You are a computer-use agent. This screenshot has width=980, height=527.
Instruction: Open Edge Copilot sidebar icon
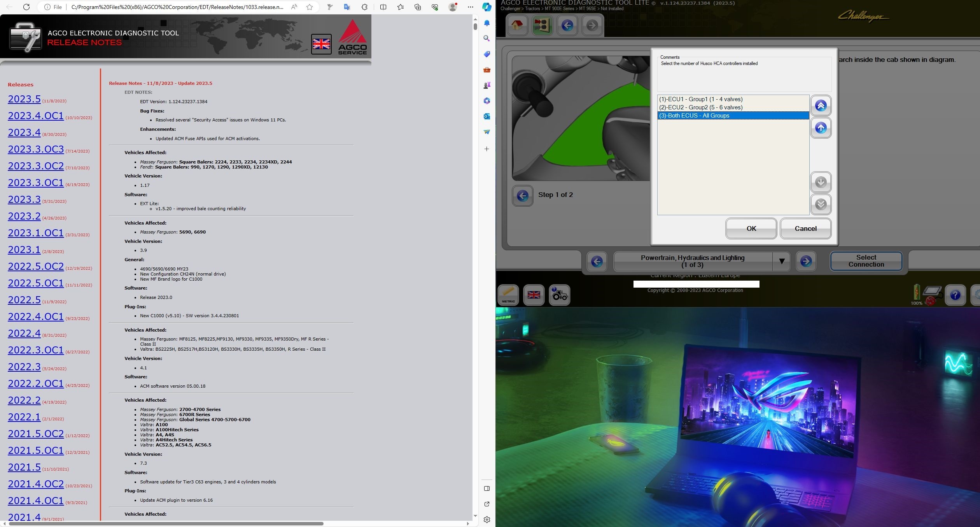point(487,7)
